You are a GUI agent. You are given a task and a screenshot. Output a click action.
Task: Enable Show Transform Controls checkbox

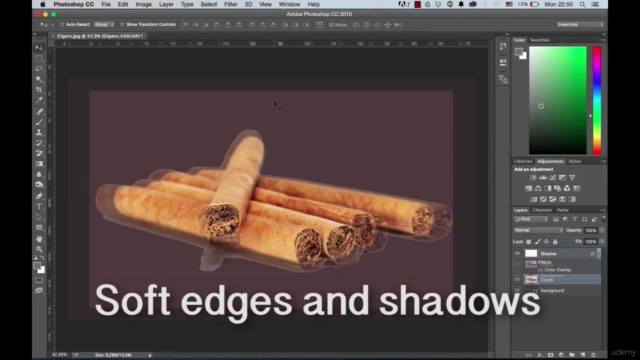122,24
